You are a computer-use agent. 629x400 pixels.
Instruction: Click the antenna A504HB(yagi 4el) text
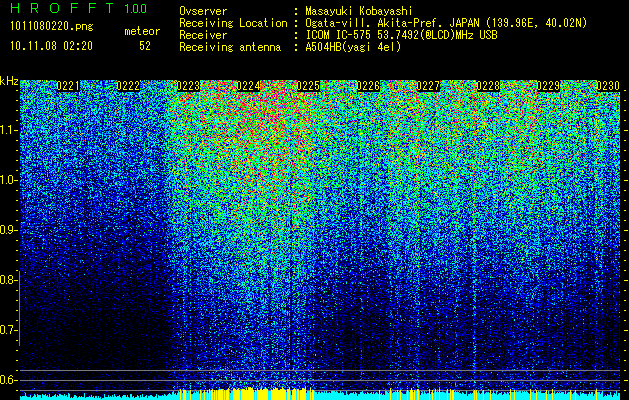click(x=353, y=47)
